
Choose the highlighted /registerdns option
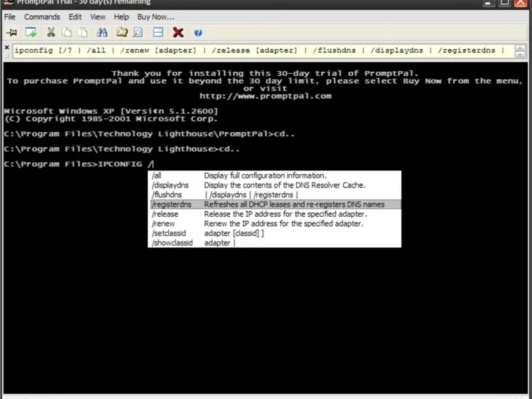[275, 204]
